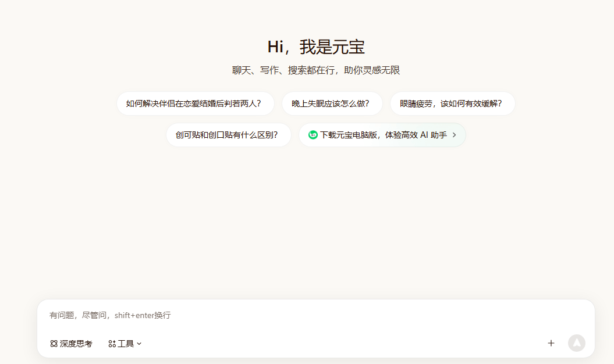Click the heading Hi,我是元宝
The height and width of the screenshot is (364, 614).
pyautogui.click(x=316, y=47)
